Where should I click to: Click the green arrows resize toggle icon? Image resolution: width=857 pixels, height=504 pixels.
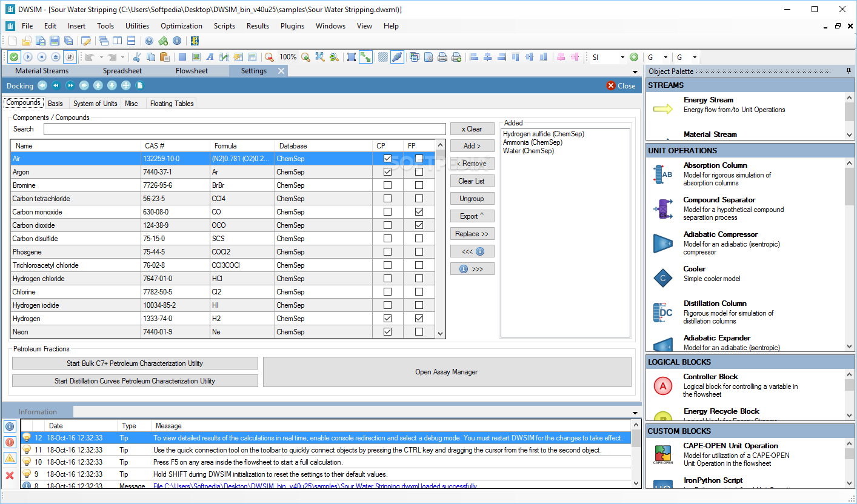click(365, 57)
